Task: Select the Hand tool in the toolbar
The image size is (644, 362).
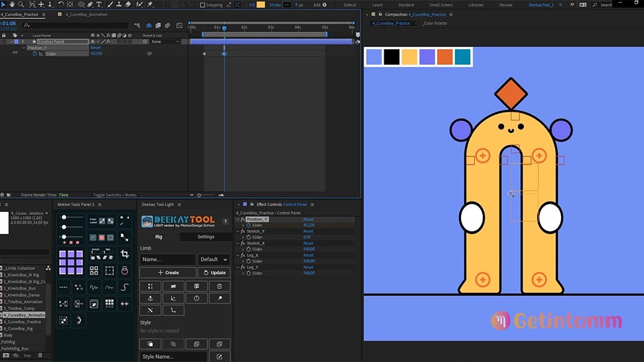Action: [x=12, y=4]
